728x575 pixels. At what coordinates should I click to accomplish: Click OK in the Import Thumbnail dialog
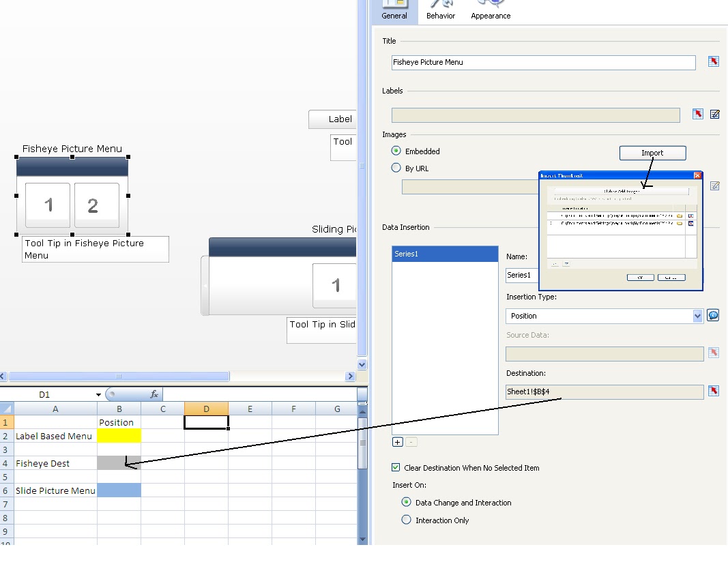click(641, 278)
